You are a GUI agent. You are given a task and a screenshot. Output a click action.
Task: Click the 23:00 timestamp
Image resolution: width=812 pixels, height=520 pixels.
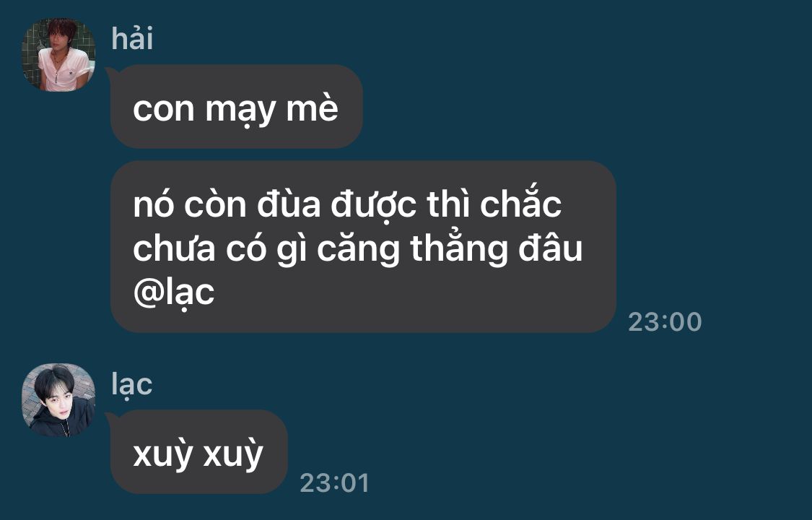click(665, 321)
